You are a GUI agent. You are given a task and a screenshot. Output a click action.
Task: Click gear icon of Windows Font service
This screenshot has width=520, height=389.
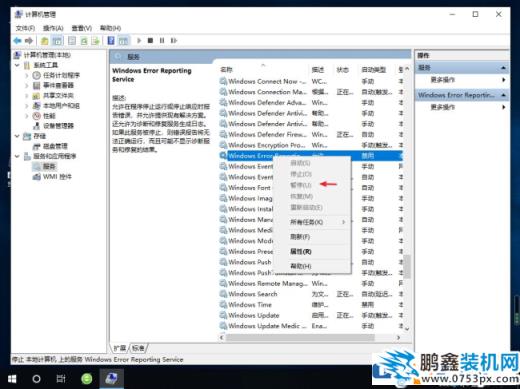223,188
